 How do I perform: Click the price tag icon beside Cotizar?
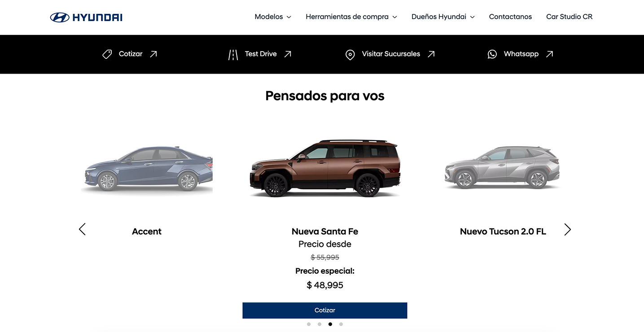click(107, 54)
